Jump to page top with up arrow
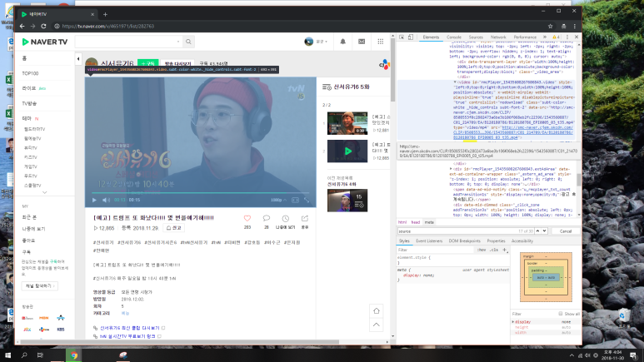The height and width of the screenshot is (362, 644). click(x=377, y=325)
